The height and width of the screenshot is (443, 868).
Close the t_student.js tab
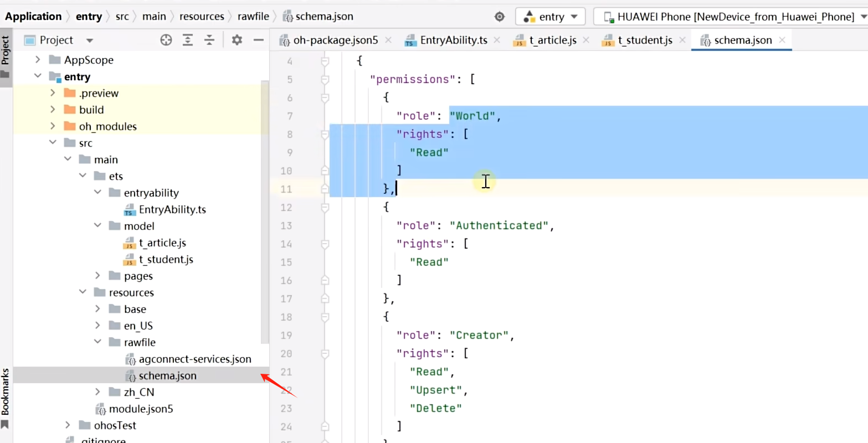pyautogui.click(x=682, y=40)
